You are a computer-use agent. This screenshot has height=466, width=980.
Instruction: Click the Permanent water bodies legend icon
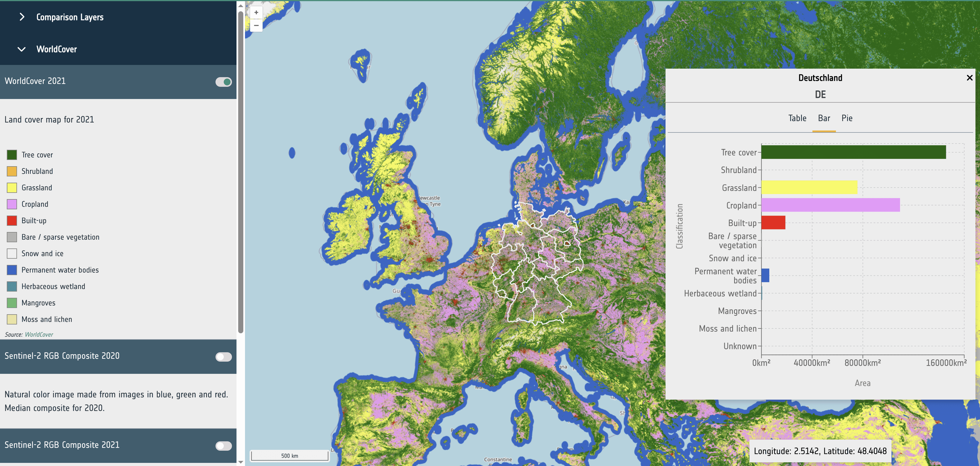tap(12, 270)
